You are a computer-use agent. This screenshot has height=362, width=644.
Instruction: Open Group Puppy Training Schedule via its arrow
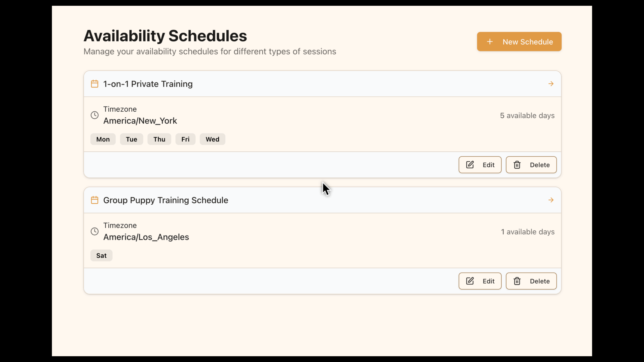551,200
